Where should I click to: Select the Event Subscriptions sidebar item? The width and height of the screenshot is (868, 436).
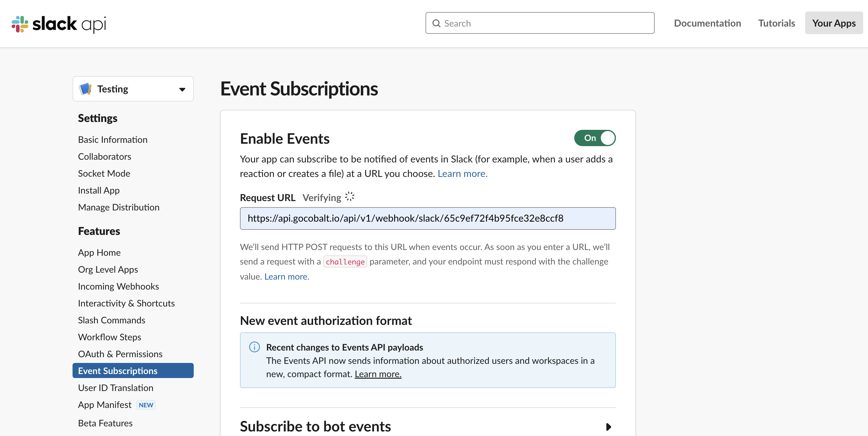point(118,370)
